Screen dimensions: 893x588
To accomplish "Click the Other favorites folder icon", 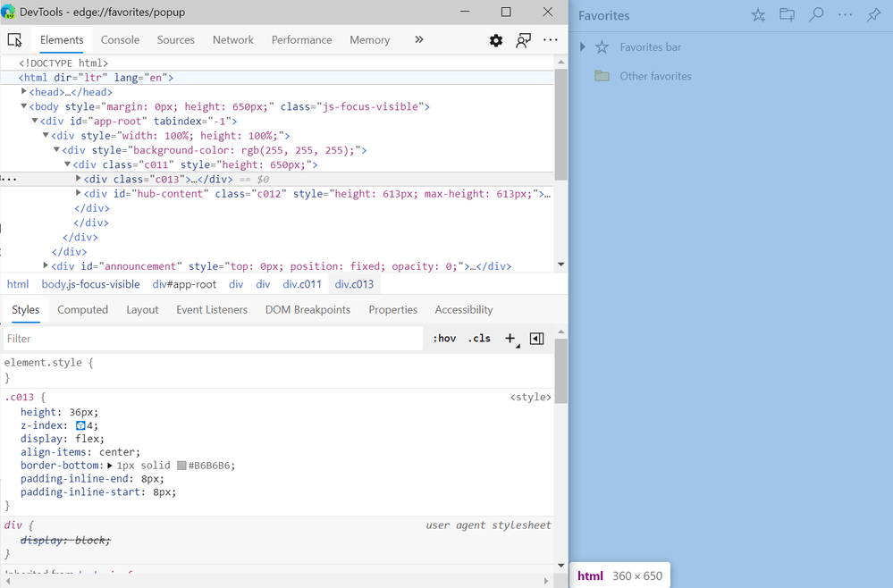I will pos(602,76).
